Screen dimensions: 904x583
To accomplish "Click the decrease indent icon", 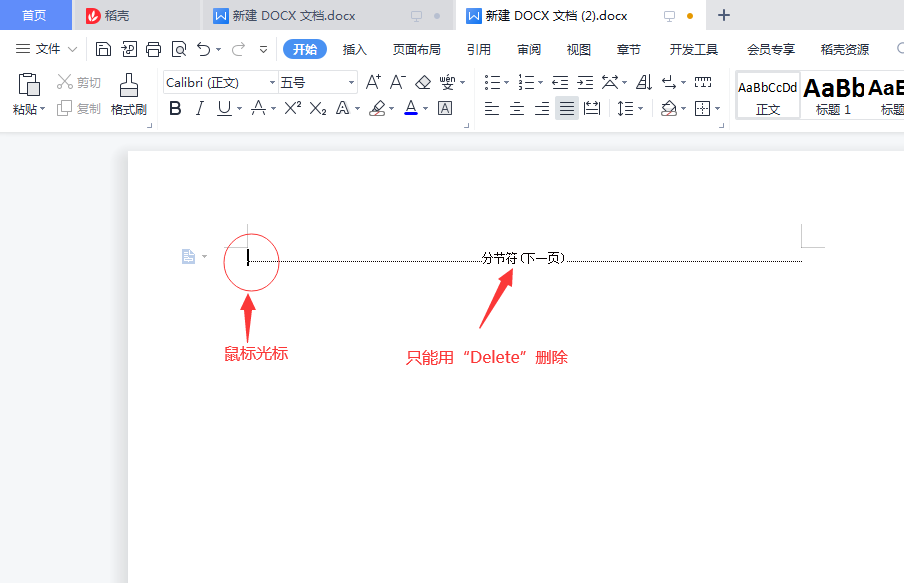I will pos(560,82).
